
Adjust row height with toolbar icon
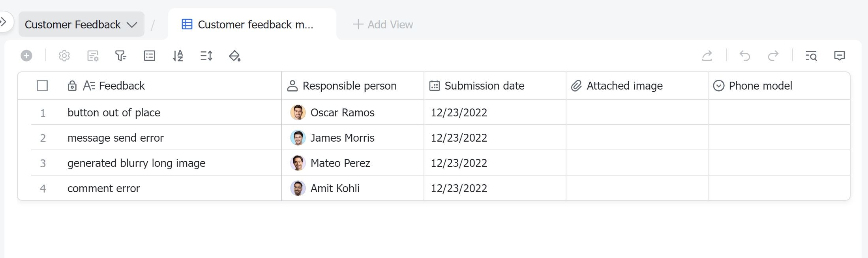click(x=206, y=56)
